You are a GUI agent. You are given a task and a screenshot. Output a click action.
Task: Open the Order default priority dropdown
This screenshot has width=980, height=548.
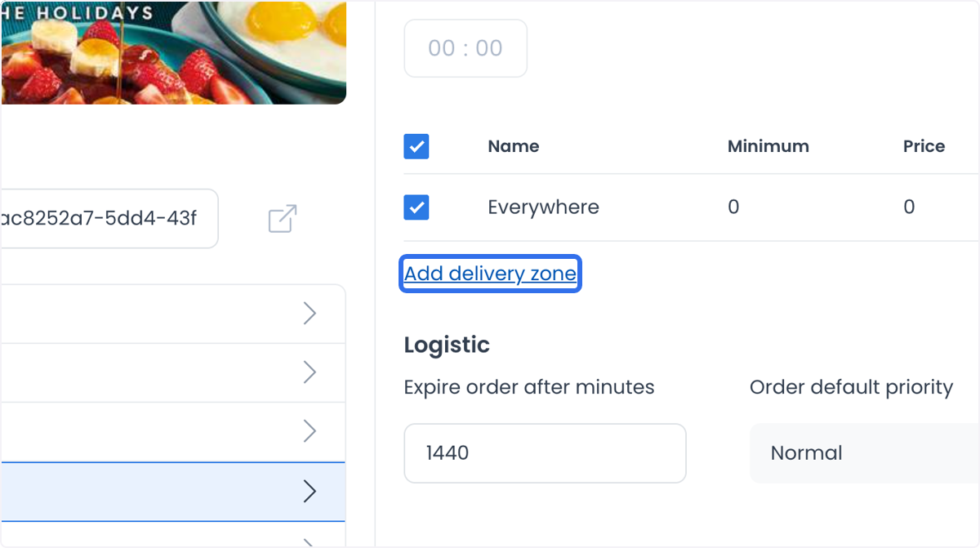tap(865, 453)
